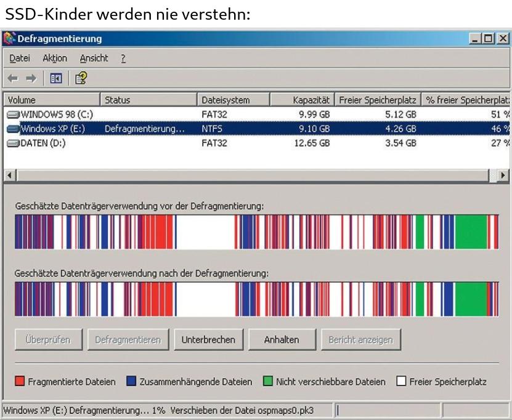
Task: Click the back arrow toolbar icon
Action: tap(13, 78)
